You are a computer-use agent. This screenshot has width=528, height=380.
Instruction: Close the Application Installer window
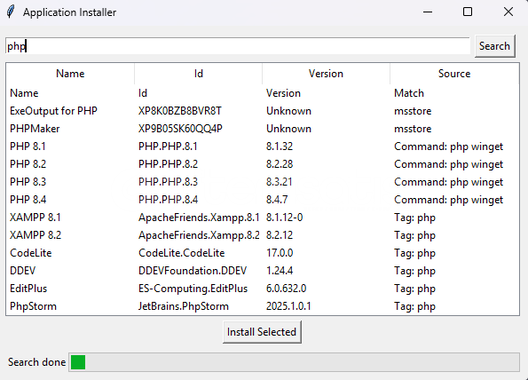[508, 12]
